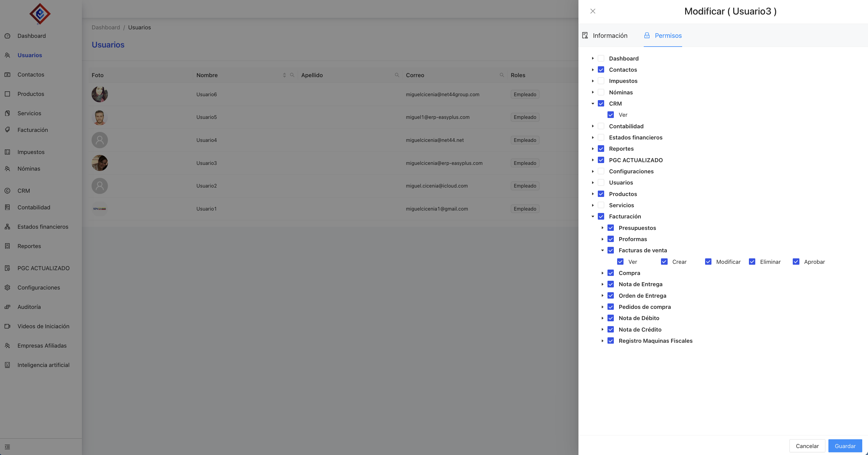This screenshot has width=868, height=455.
Task: Expand the Configuraciones permission node
Action: pyautogui.click(x=593, y=171)
